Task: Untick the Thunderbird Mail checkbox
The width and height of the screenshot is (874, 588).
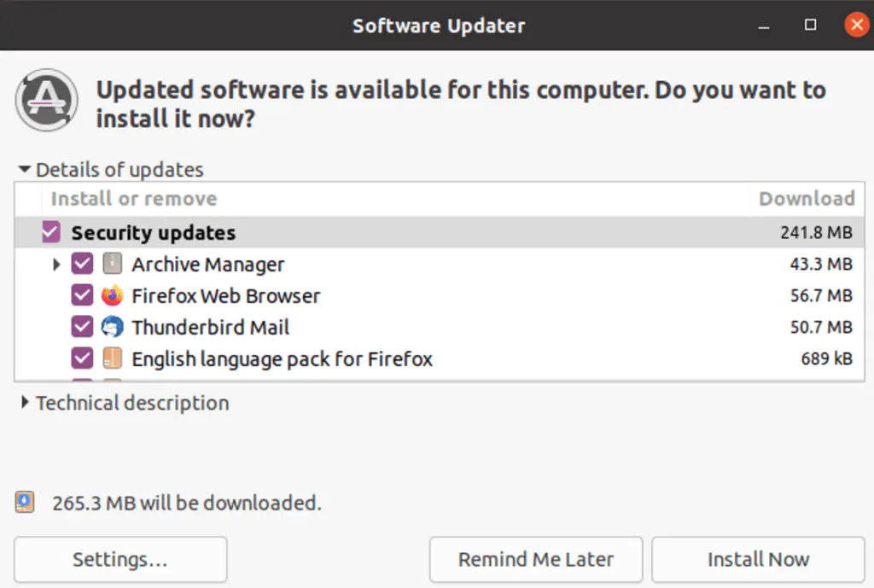Action: point(83,327)
